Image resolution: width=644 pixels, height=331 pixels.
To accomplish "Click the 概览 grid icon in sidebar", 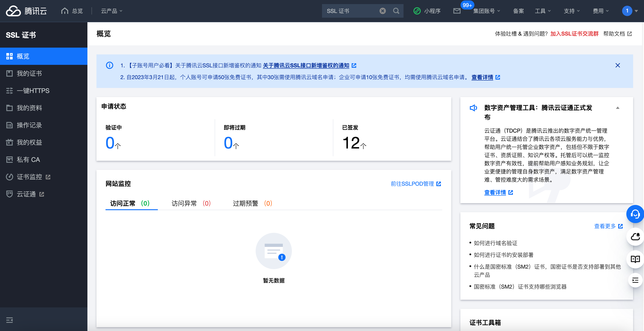I will tap(10, 56).
